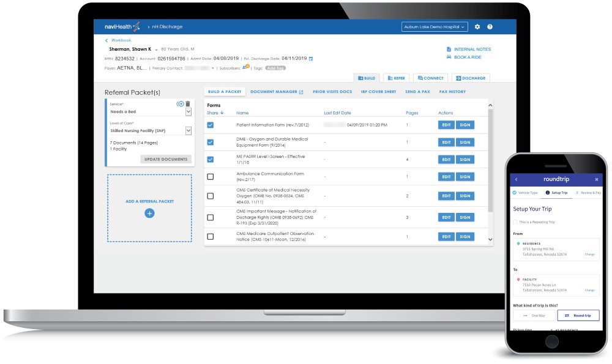Open the Service 'Needs a Bed' dropdown
The height and width of the screenshot is (364, 612).
(x=188, y=111)
